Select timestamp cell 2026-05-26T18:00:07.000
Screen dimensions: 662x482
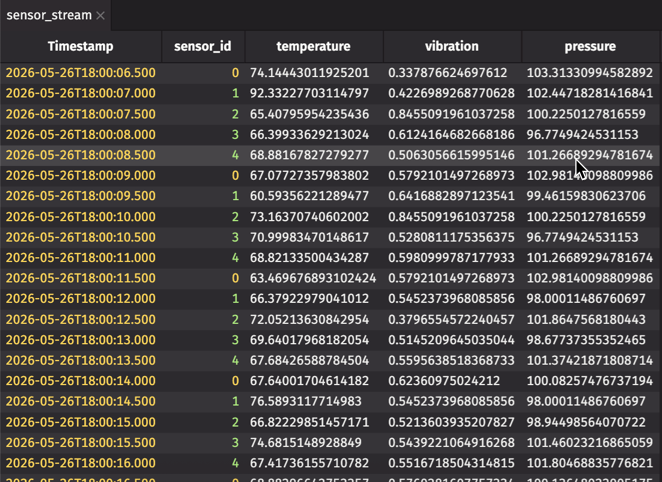(x=81, y=93)
